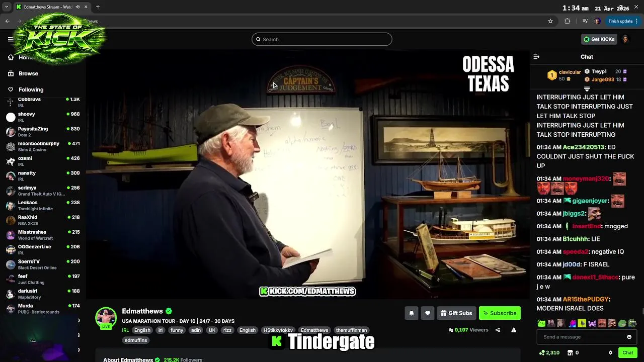Click clavicular top gifter entry
The height and width of the screenshot is (362, 644).
click(564, 75)
